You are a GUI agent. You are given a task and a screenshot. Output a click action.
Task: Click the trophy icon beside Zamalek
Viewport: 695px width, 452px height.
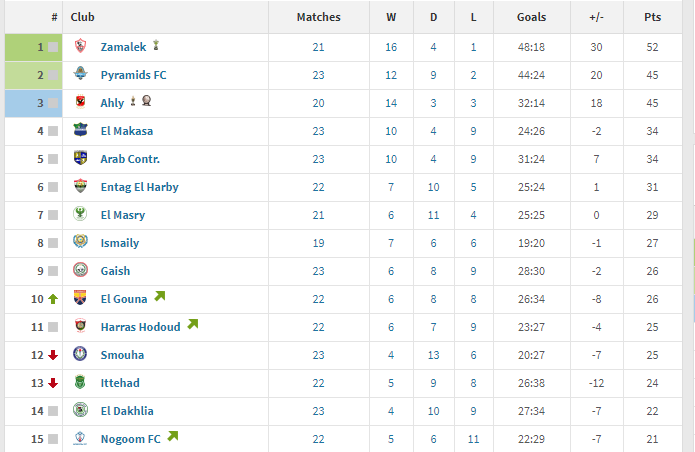click(x=156, y=45)
